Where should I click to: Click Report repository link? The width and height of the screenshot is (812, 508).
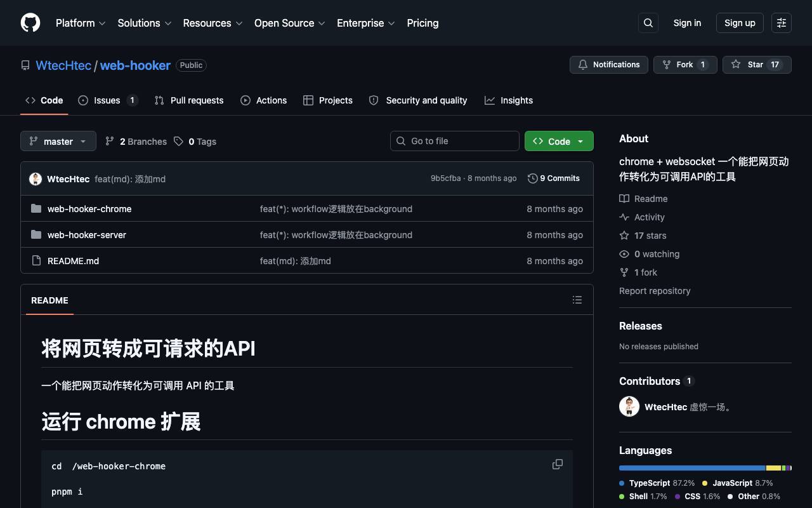(655, 291)
